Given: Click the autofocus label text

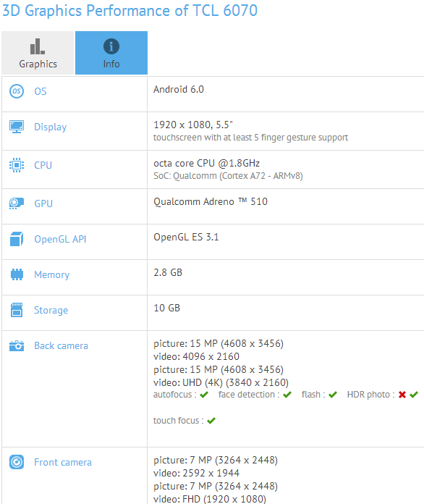Looking at the screenshot, I should pyautogui.click(x=175, y=395).
